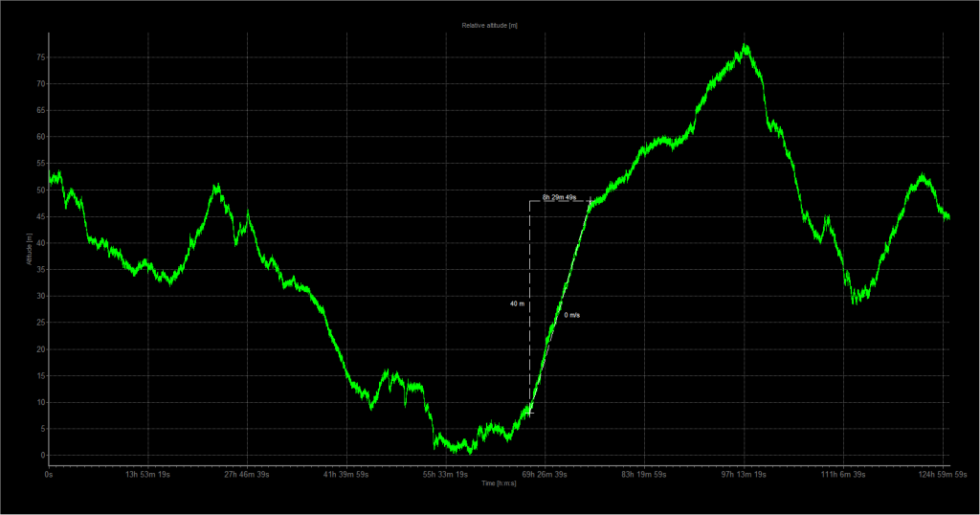Click the "41h 39m 59s" time tick label
The width and height of the screenshot is (980, 515).
347,473
